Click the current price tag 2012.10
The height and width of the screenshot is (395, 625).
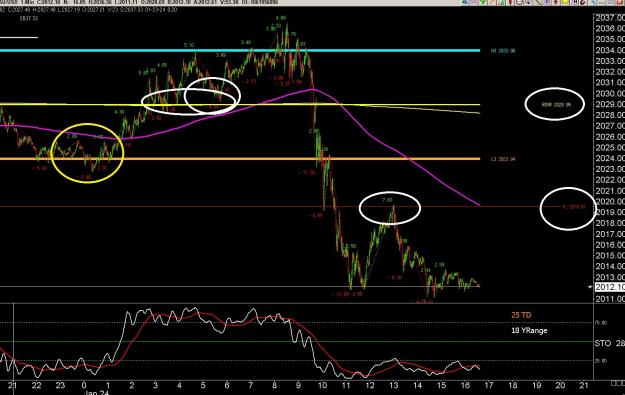[609, 287]
